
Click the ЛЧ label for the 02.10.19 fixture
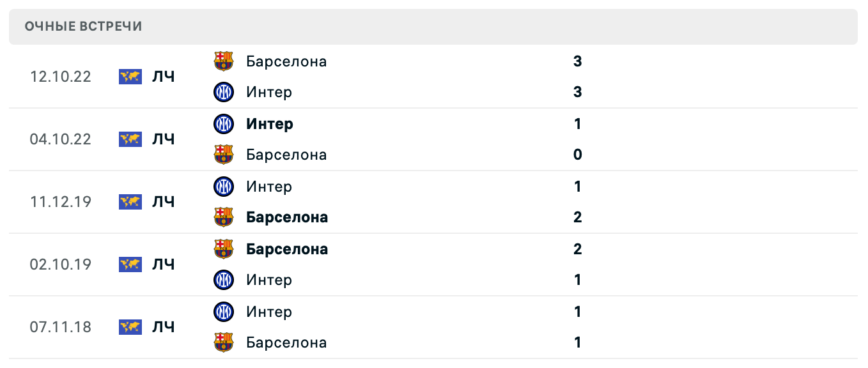130,264
